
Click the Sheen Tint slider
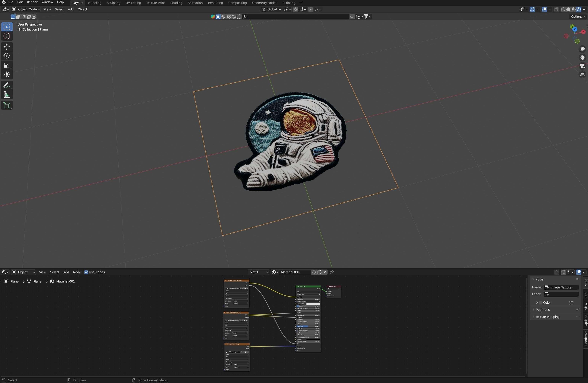pos(308,326)
